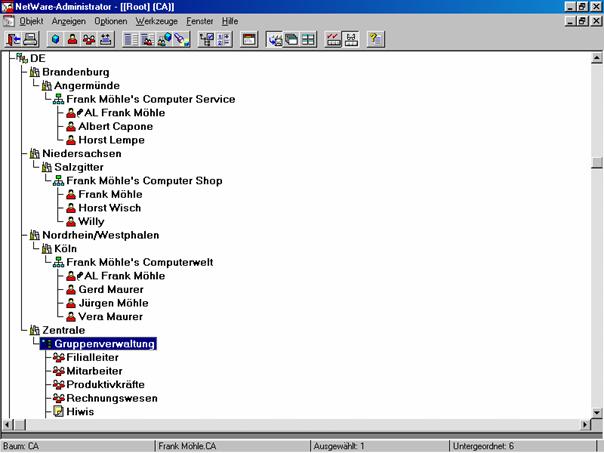Viewport: 604px width, 453px height.
Task: Click the user icon beside Albert Capone
Action: [71, 126]
